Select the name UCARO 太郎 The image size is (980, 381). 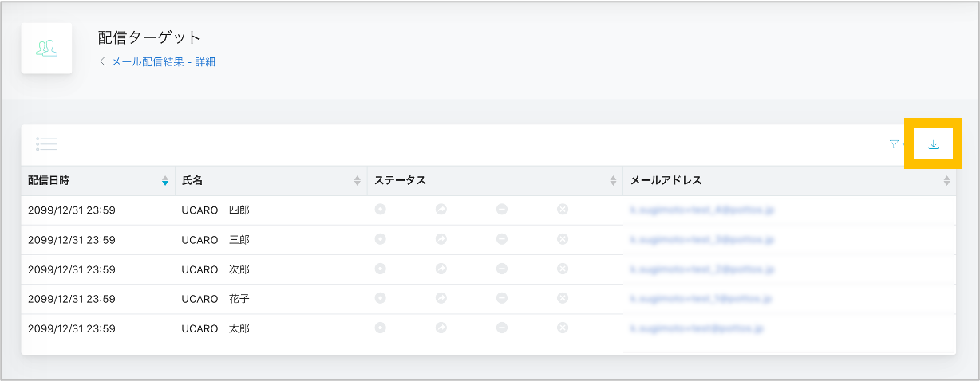215,328
